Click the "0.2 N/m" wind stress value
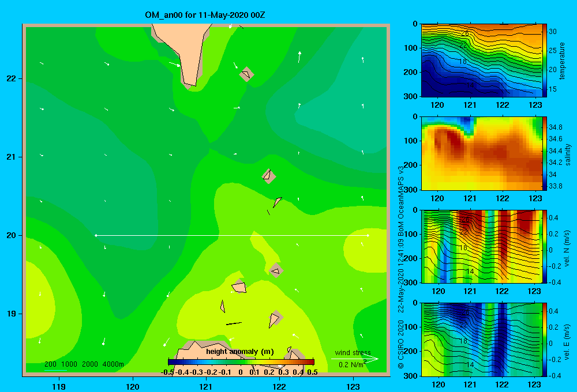Screen dimensions: 577x392 click(x=350, y=365)
